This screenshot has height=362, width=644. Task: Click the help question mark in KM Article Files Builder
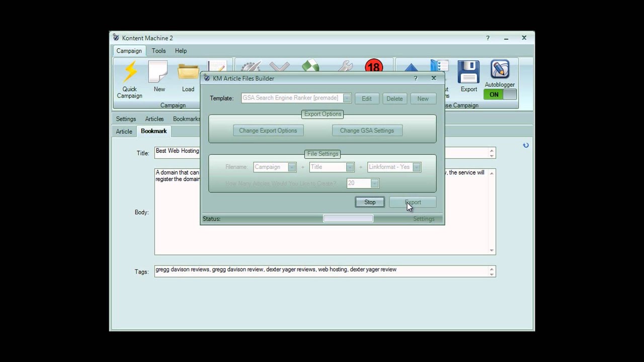coord(416,78)
